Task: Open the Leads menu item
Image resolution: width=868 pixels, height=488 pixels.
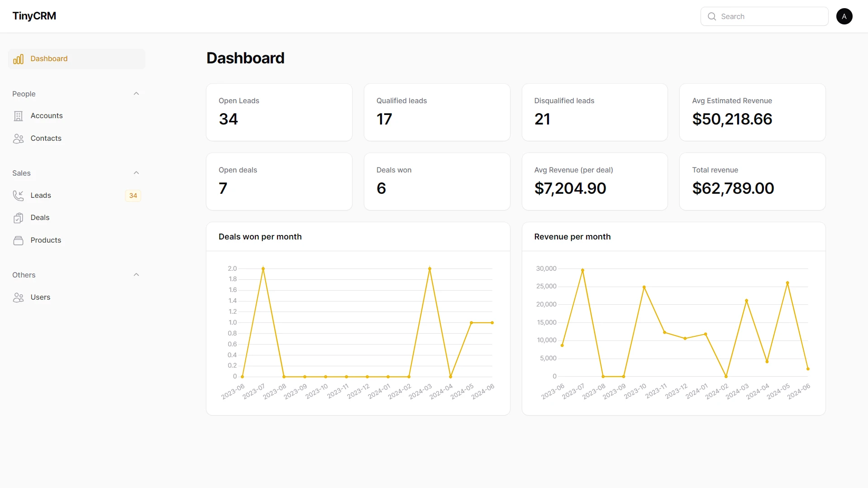Action: point(76,196)
